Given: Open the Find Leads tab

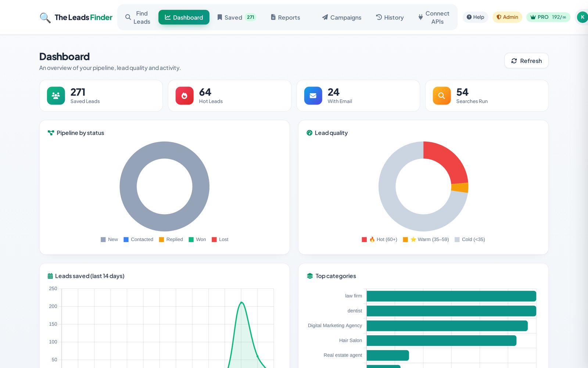Looking at the screenshot, I should click(x=138, y=17).
